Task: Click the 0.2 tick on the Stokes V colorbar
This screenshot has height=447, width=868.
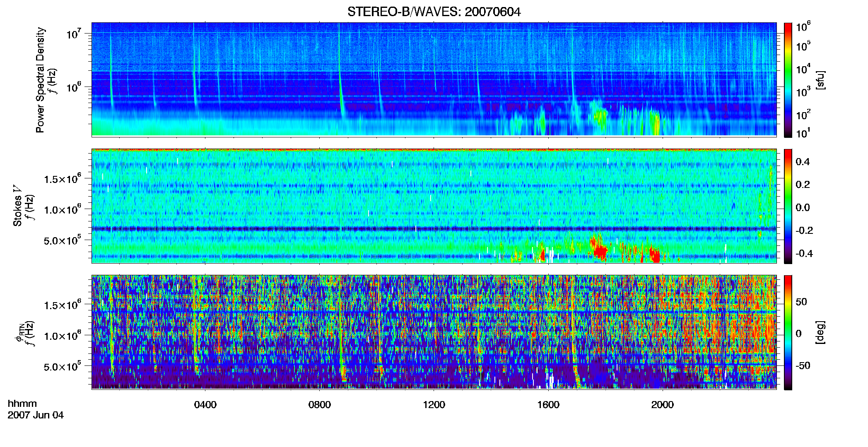Action: coord(803,185)
